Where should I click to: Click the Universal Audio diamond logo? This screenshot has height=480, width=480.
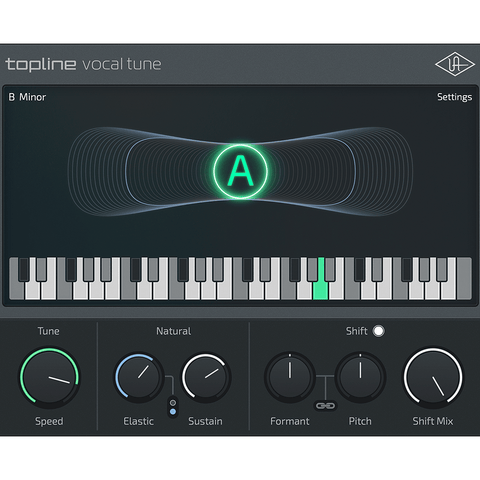point(455,64)
